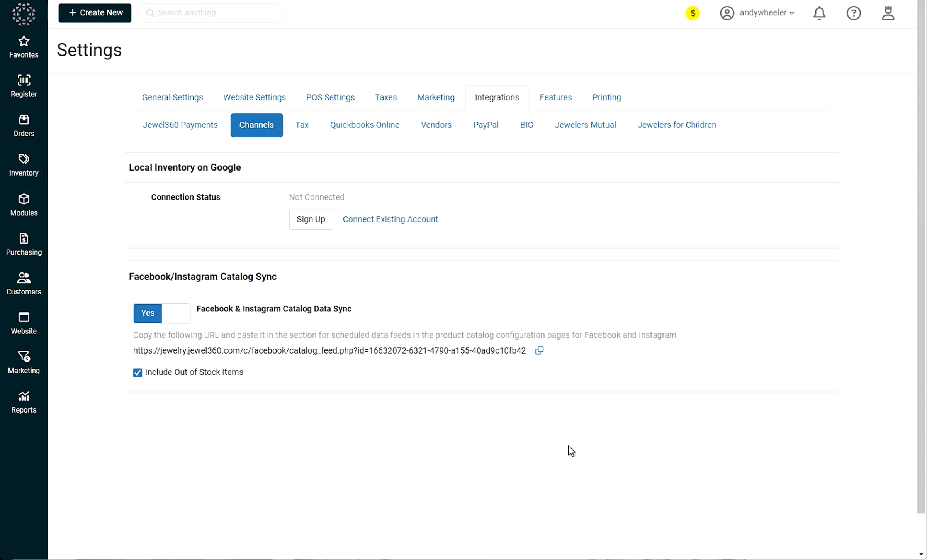Click the page vertical scrollbar
Screen dimensions: 927x560
pos(921,255)
